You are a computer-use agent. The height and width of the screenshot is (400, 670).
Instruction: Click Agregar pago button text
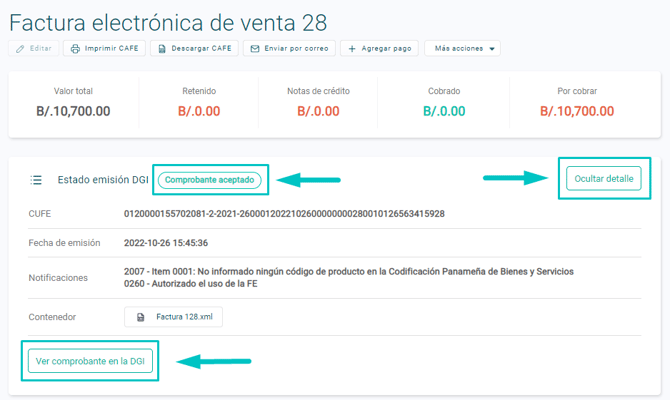(x=386, y=48)
